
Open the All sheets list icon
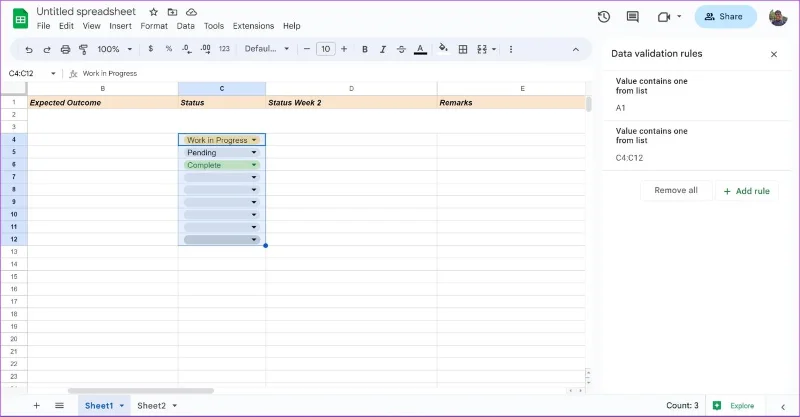pos(59,406)
